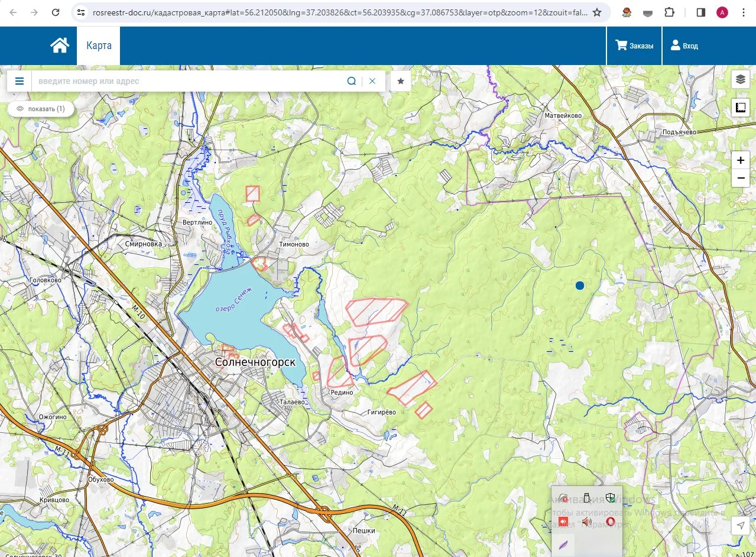Zoom out of the map

[x=740, y=178]
